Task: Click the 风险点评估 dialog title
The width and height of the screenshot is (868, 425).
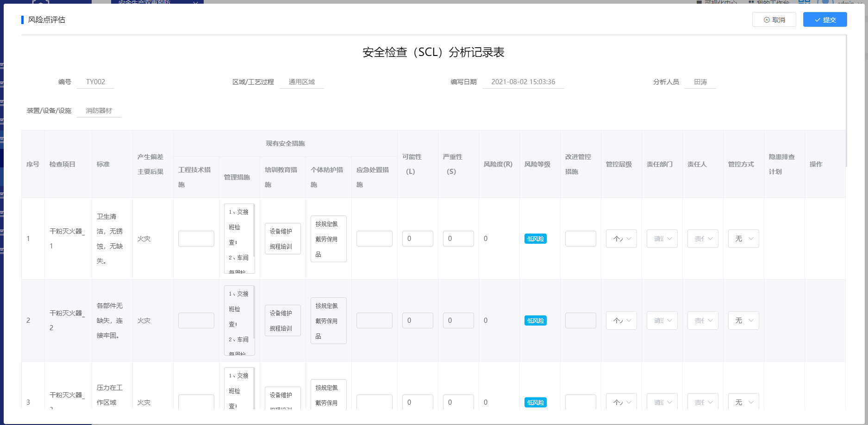Action: coord(47,20)
